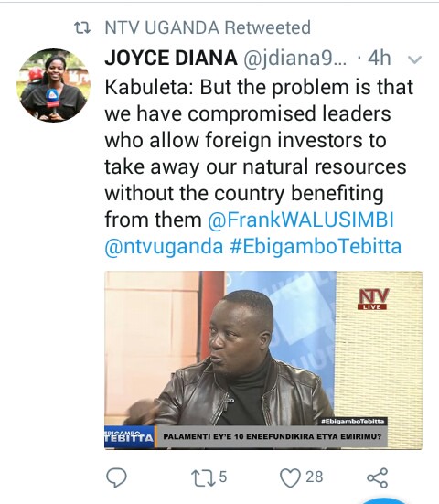Tap the small retweet icon beside NTV UGANDA
This screenshot has width=439, height=504.
(82, 27)
